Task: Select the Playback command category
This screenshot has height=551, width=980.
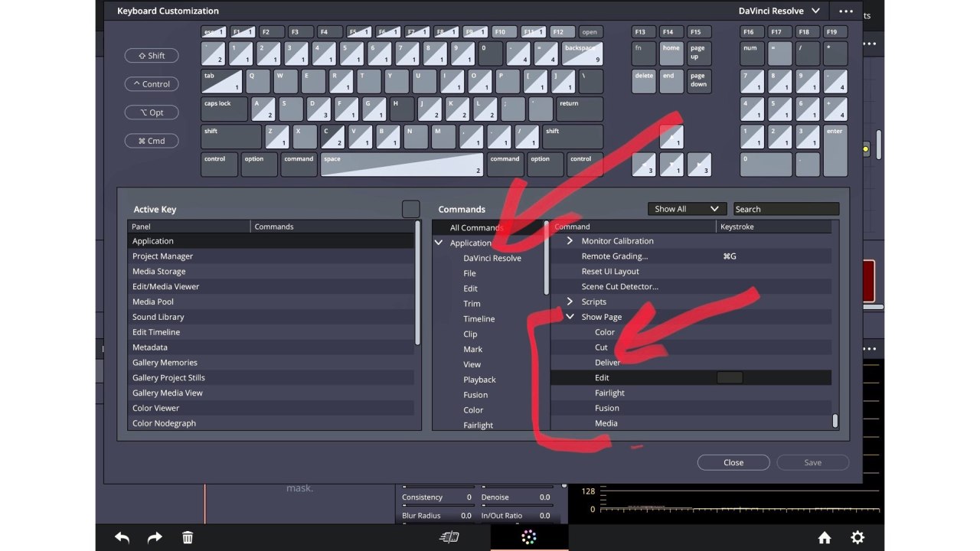Action: click(479, 380)
